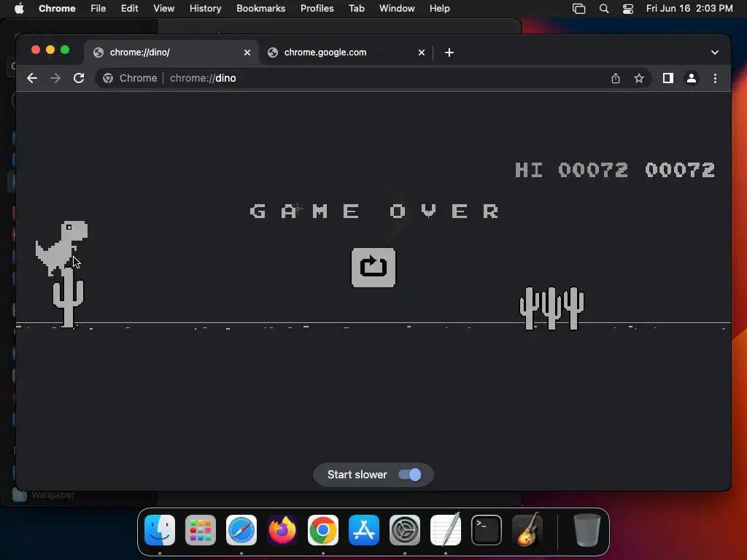Open the Tab menu
The width and height of the screenshot is (747, 560).
[356, 8]
